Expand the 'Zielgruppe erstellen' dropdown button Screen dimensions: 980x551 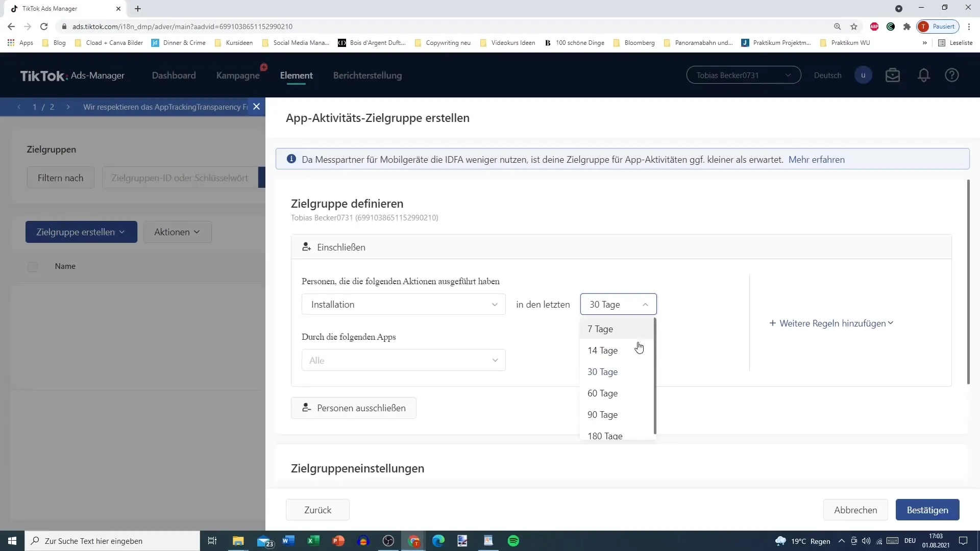click(x=81, y=232)
